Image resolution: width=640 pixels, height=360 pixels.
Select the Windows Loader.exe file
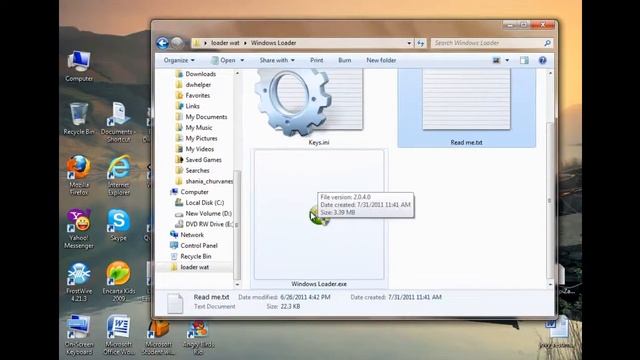319,218
